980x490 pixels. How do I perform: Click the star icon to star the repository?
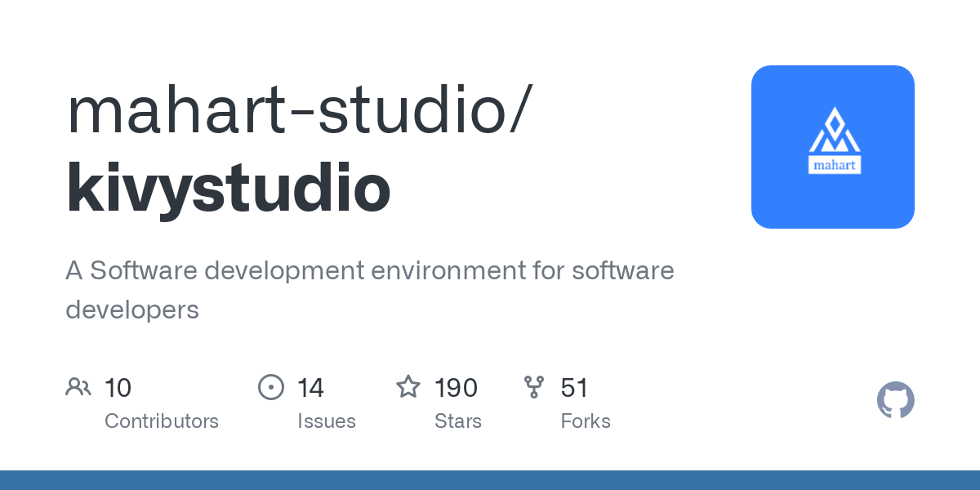click(408, 386)
